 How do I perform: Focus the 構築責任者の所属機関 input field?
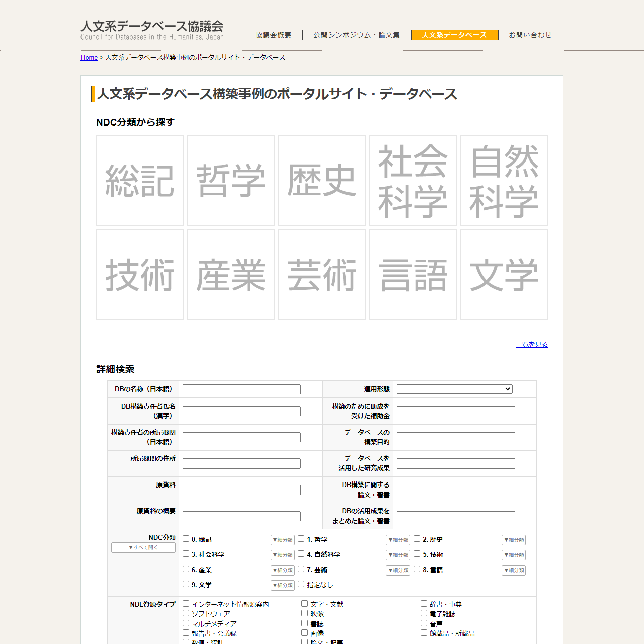point(242,437)
